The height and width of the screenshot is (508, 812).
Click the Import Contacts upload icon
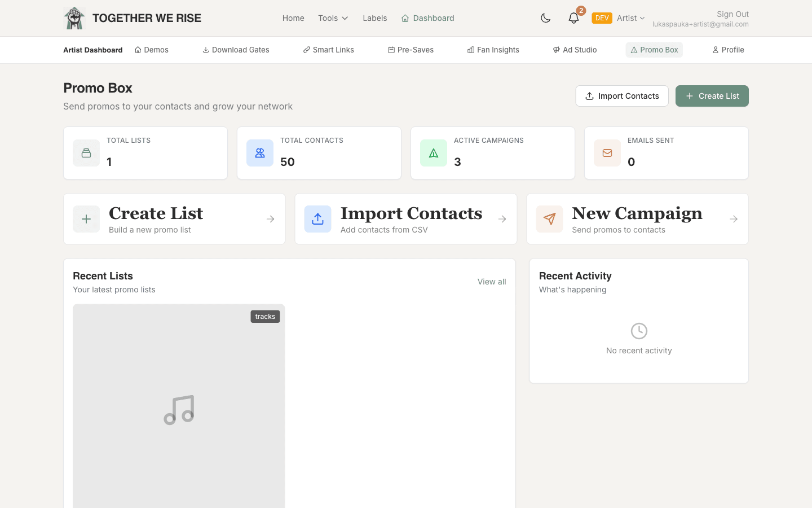[x=317, y=219]
